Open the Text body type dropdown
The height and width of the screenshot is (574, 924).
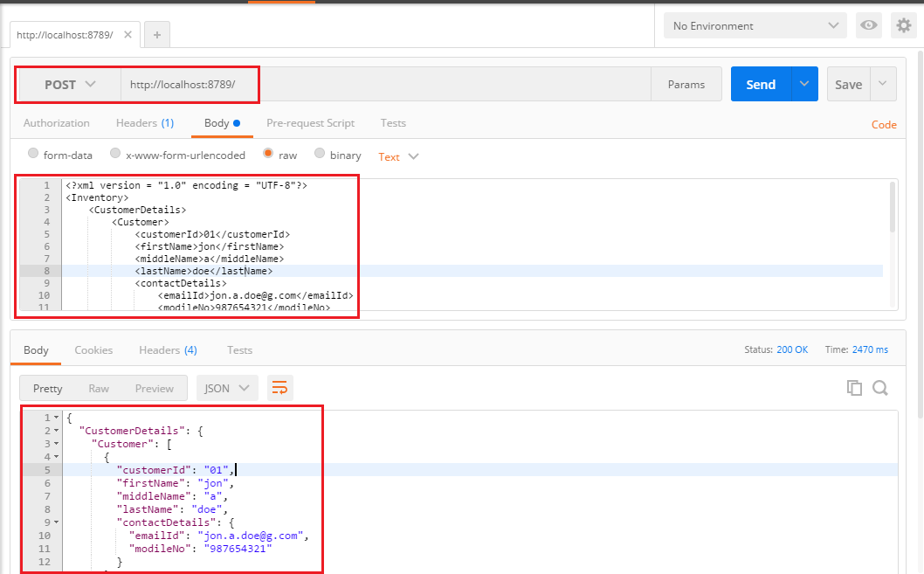coord(397,156)
